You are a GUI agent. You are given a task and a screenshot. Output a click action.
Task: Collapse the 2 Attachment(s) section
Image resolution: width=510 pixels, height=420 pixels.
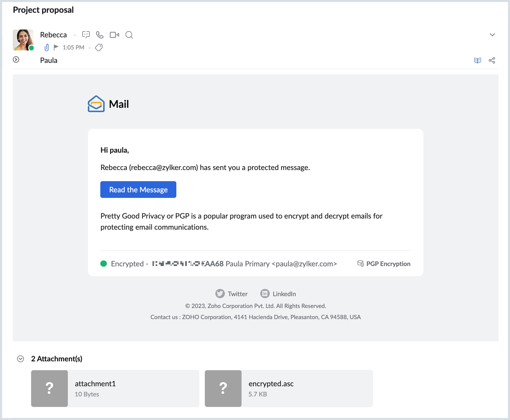[x=20, y=359]
